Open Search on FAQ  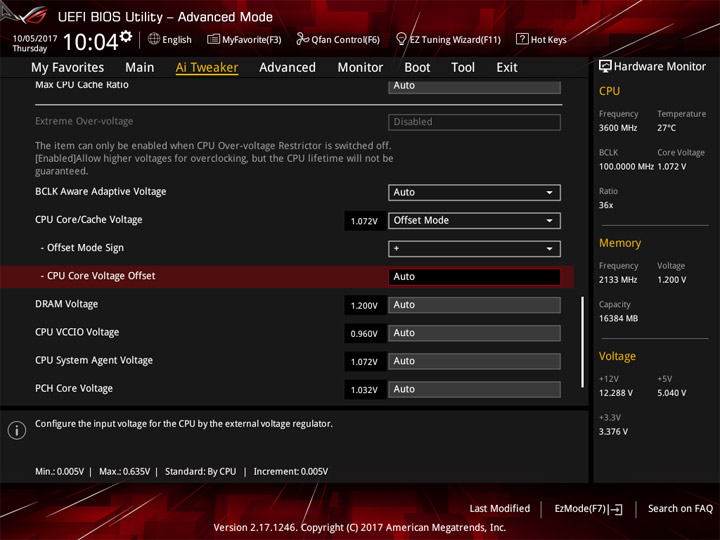(680, 508)
